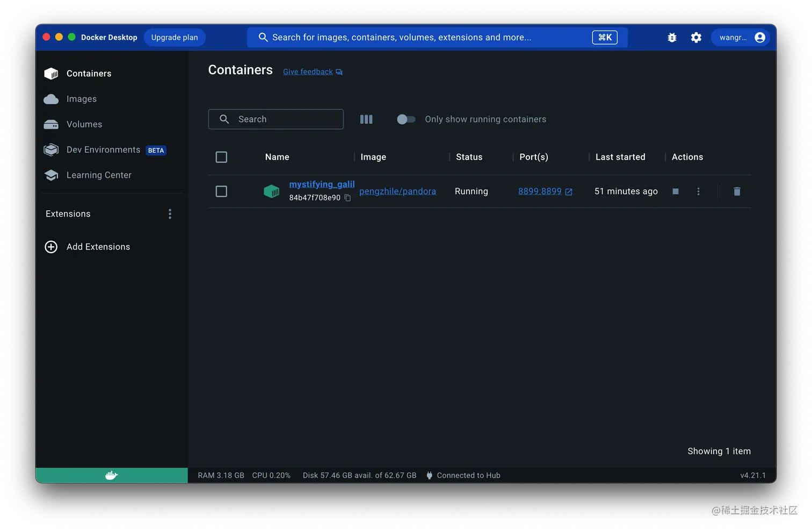The width and height of the screenshot is (812, 530).
Task: Click the Actions column header
Action: point(687,157)
